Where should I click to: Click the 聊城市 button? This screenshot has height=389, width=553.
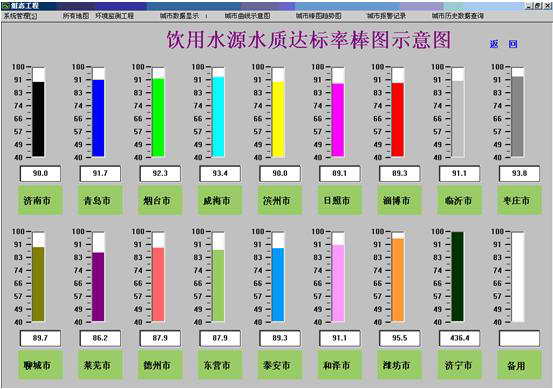click(40, 365)
